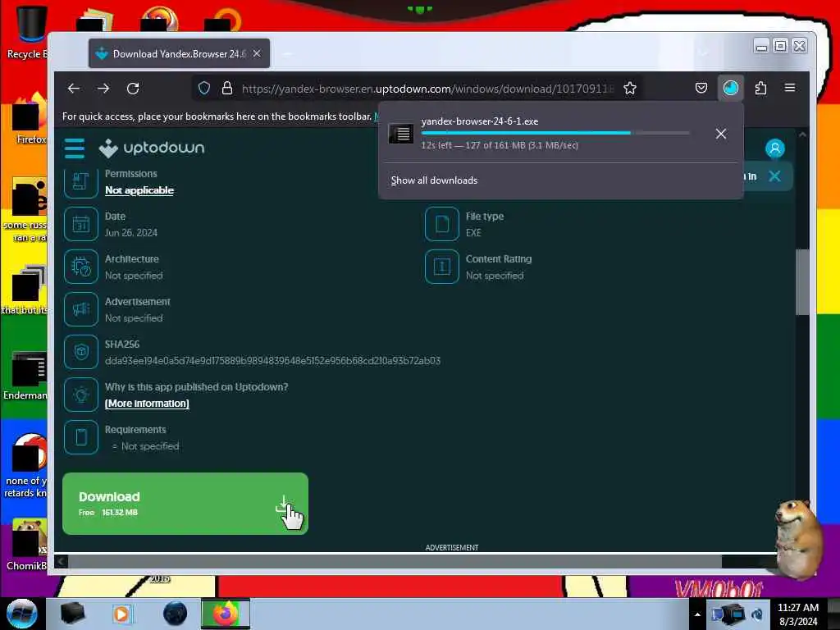This screenshot has height=630, width=840.
Task: Reload the current page
Action: pos(133,89)
